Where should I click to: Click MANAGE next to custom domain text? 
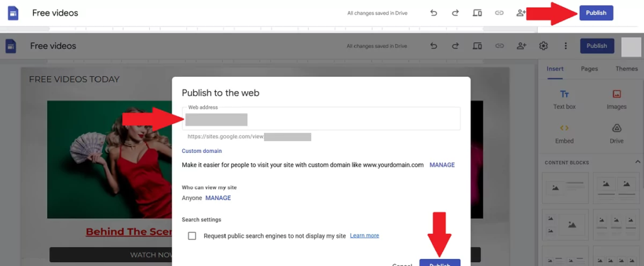[x=441, y=165]
